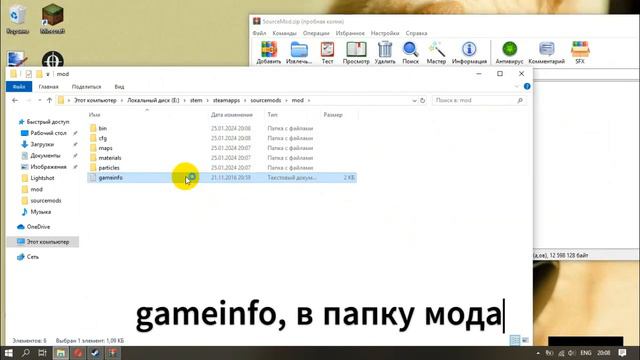Viewport: 640px width, 360px height.
Task: Sort by Дата изменения column header
Action: point(232,115)
